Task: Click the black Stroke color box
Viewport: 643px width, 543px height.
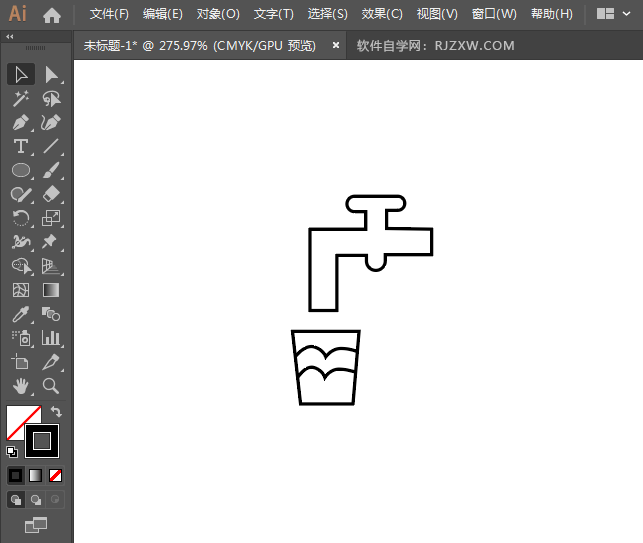Action: (x=42, y=441)
